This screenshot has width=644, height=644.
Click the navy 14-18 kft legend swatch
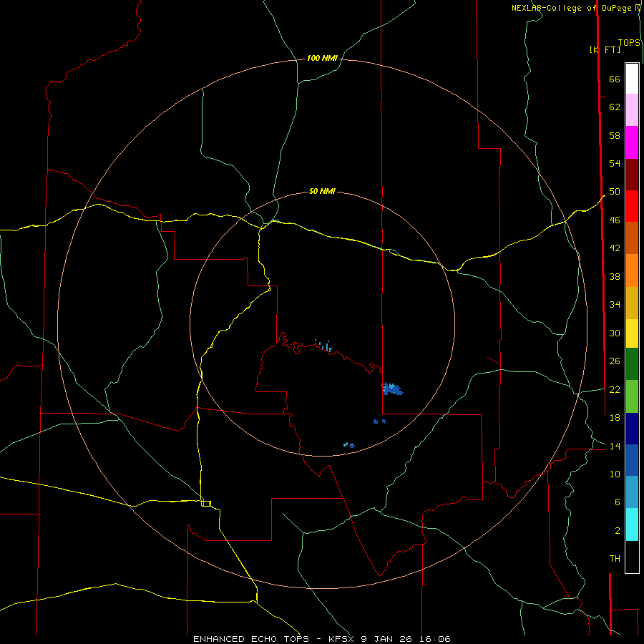point(632,429)
